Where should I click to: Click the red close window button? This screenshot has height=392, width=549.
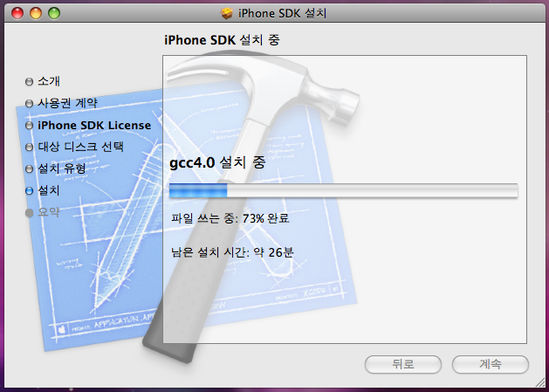pyautogui.click(x=17, y=13)
